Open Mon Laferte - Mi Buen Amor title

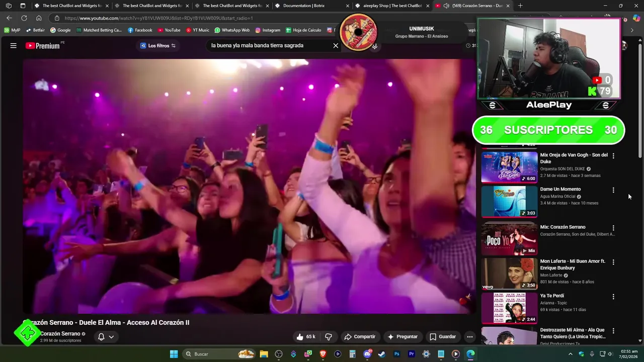pos(573,264)
